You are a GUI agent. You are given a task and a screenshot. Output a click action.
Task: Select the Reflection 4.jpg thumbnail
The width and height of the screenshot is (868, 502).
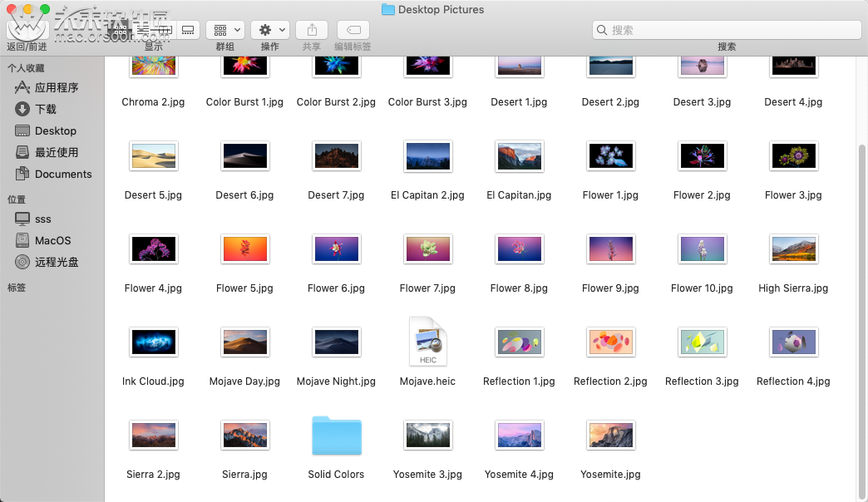[x=793, y=342]
